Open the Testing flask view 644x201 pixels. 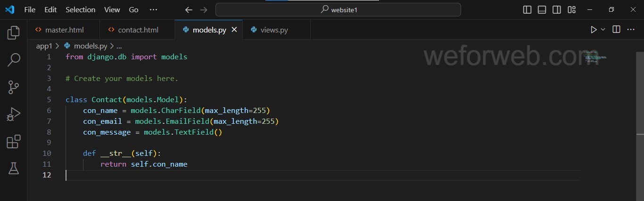click(x=14, y=169)
